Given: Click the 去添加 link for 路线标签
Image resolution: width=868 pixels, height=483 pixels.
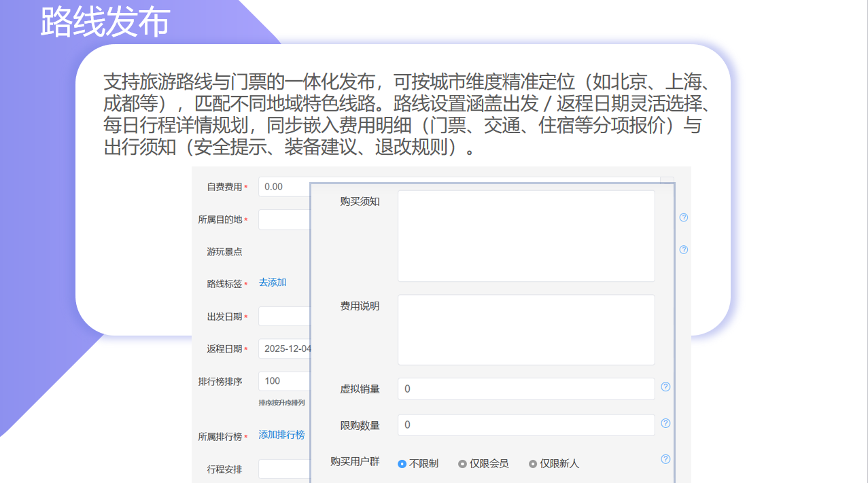Looking at the screenshot, I should 273,282.
